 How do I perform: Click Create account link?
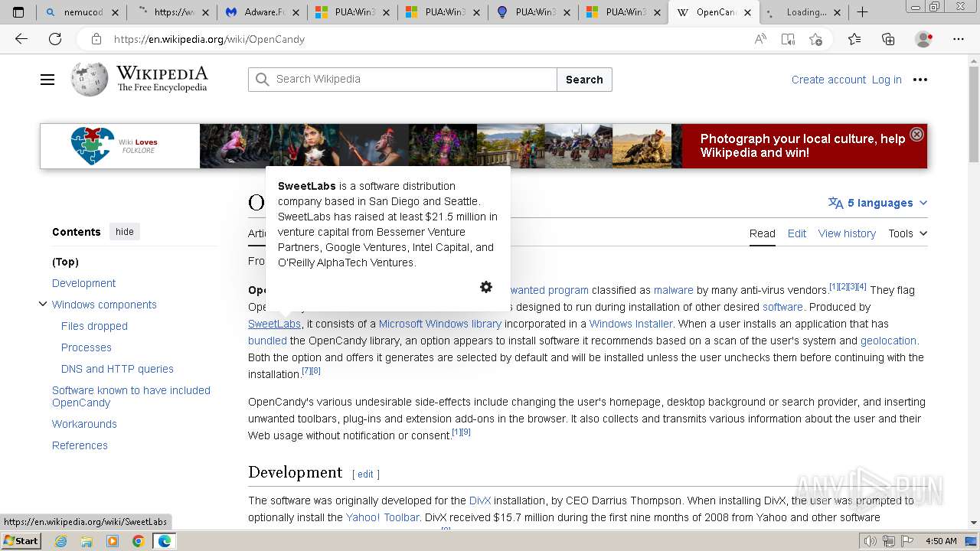click(x=828, y=80)
